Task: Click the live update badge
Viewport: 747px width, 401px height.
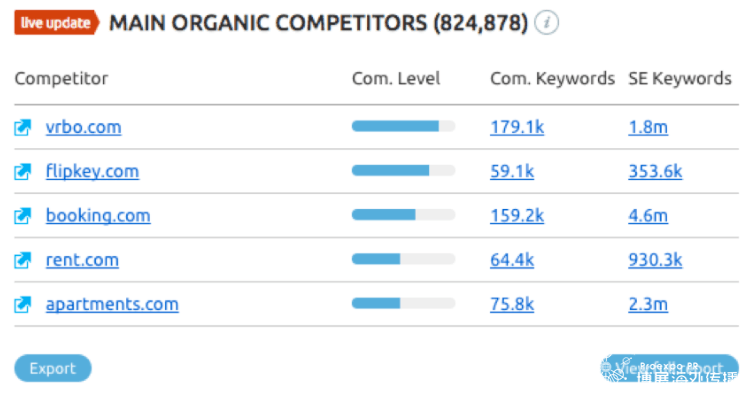Action: (56, 22)
